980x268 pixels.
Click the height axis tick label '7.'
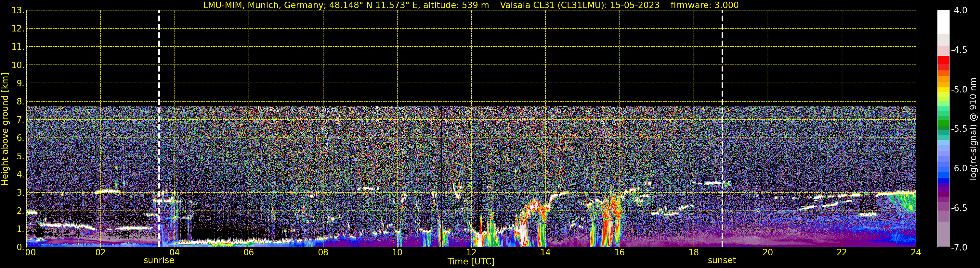20,120
